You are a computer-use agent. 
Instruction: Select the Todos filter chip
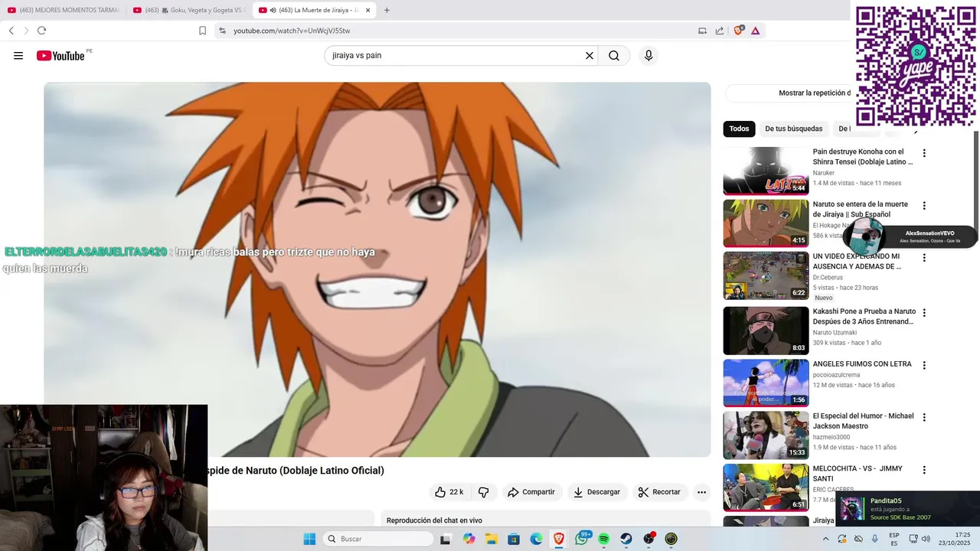[739, 129]
